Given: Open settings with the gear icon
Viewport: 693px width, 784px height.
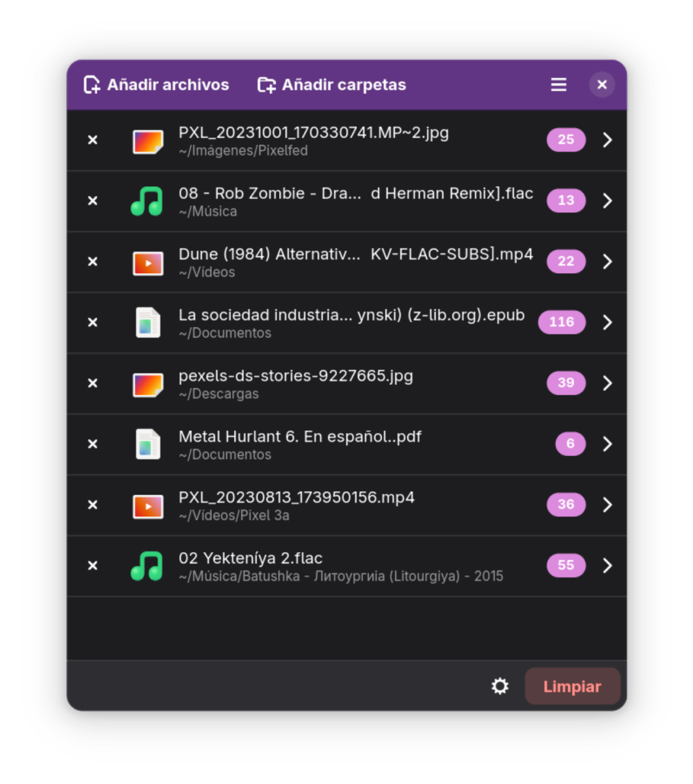Looking at the screenshot, I should coord(500,686).
